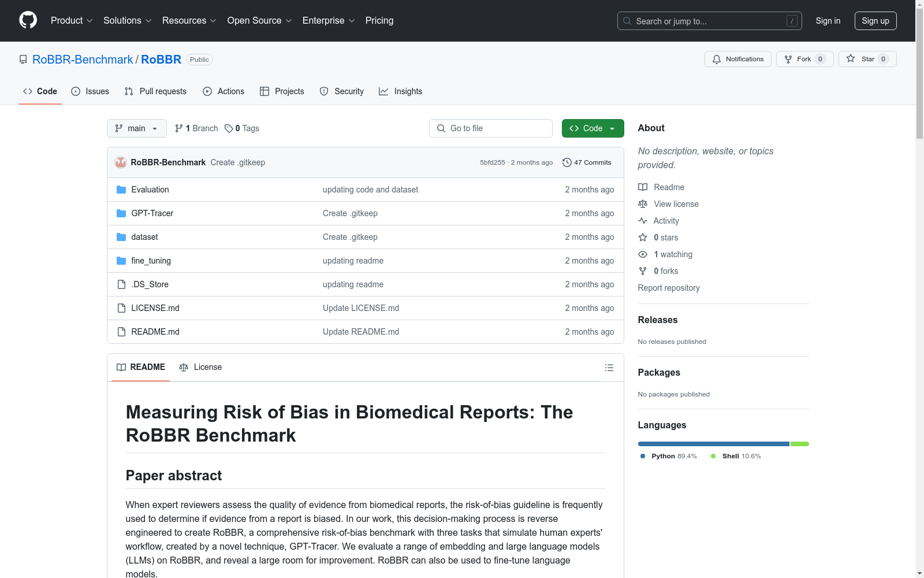Image resolution: width=924 pixels, height=578 pixels.
Task: Select the README tab
Action: pyautogui.click(x=141, y=367)
